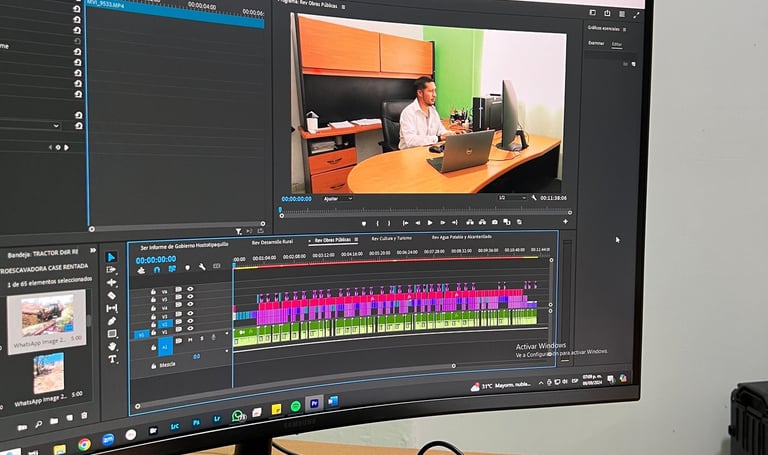Switch to Rev Cultura y Turismo tab
768x455 pixels.
pyautogui.click(x=391, y=239)
